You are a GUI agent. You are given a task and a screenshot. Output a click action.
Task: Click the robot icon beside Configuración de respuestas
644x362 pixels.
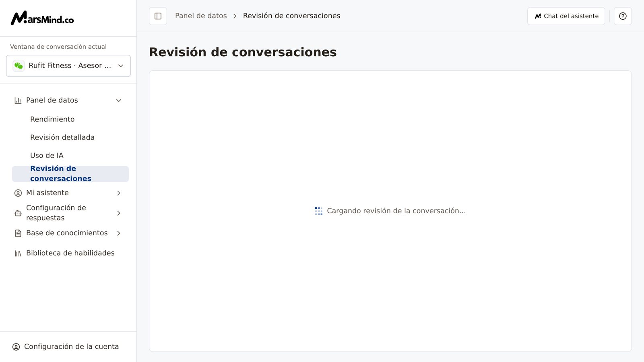click(x=18, y=213)
